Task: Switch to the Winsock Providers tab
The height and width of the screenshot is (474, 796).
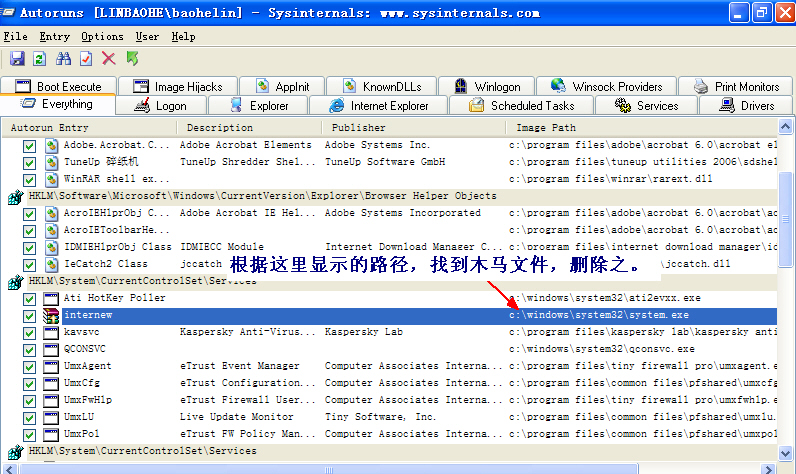Action: [607, 86]
